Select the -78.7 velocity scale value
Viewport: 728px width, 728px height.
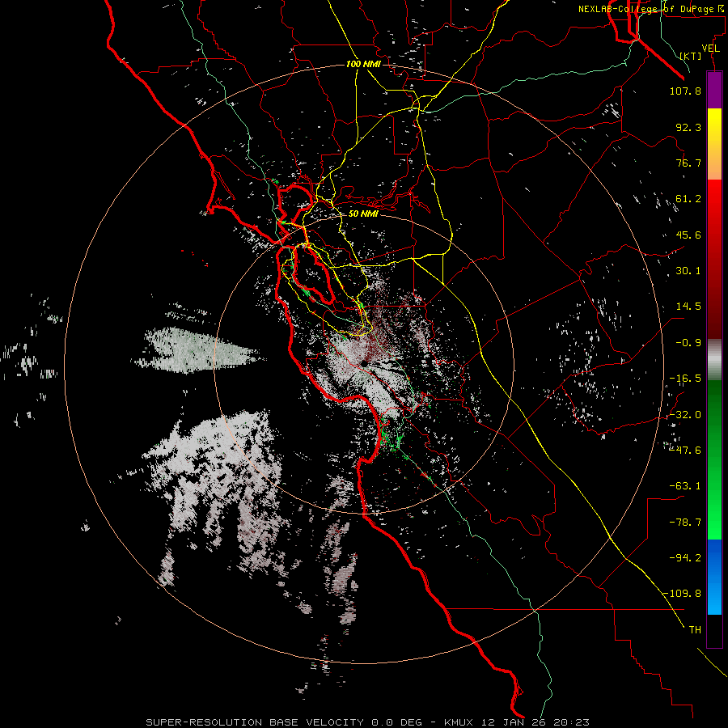point(685,523)
